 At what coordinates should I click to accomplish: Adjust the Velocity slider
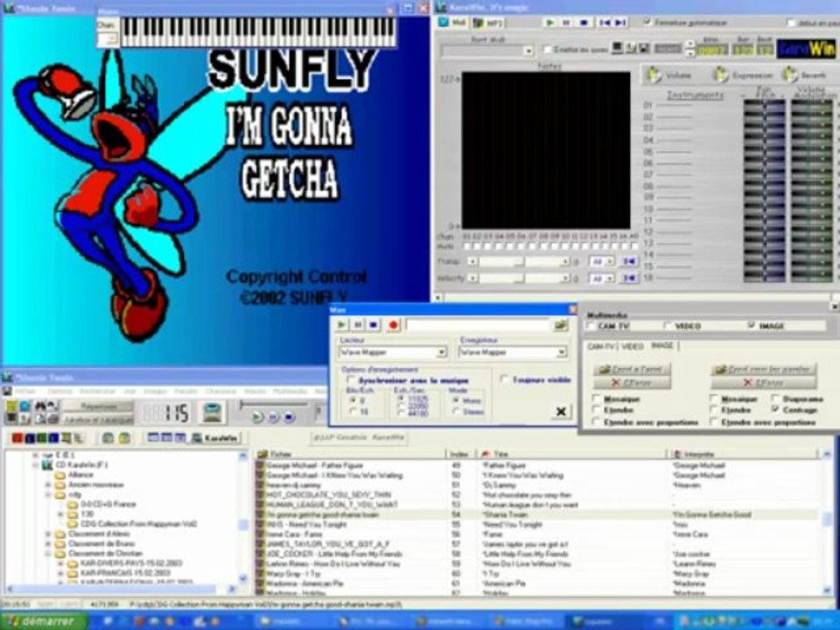(x=520, y=278)
